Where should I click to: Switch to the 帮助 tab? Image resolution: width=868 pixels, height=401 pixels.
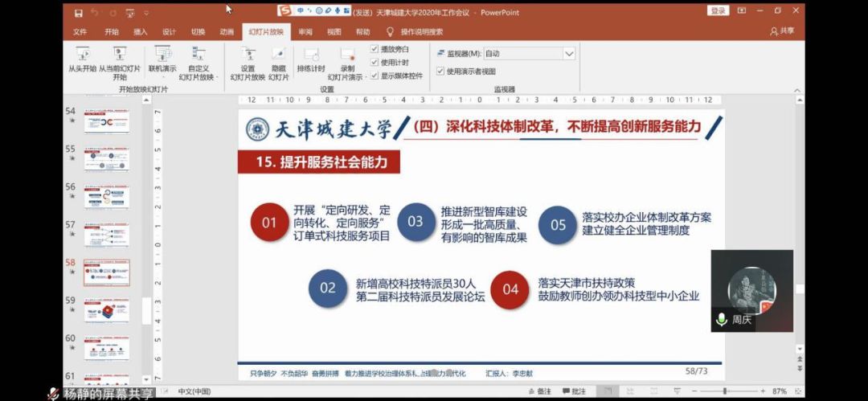363,32
